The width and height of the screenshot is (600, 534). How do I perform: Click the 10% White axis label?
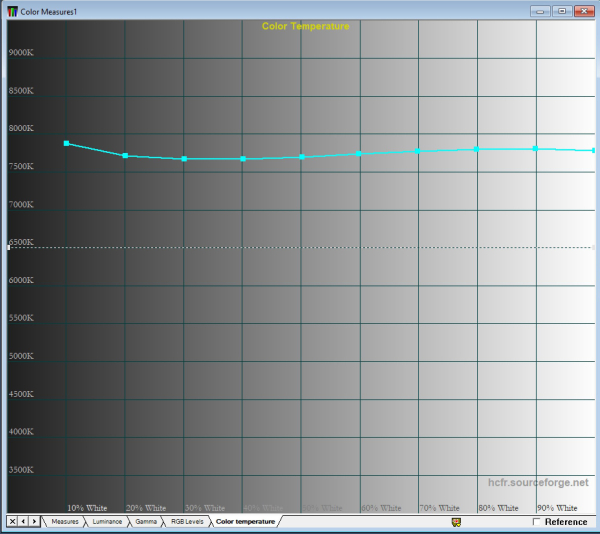click(87, 508)
